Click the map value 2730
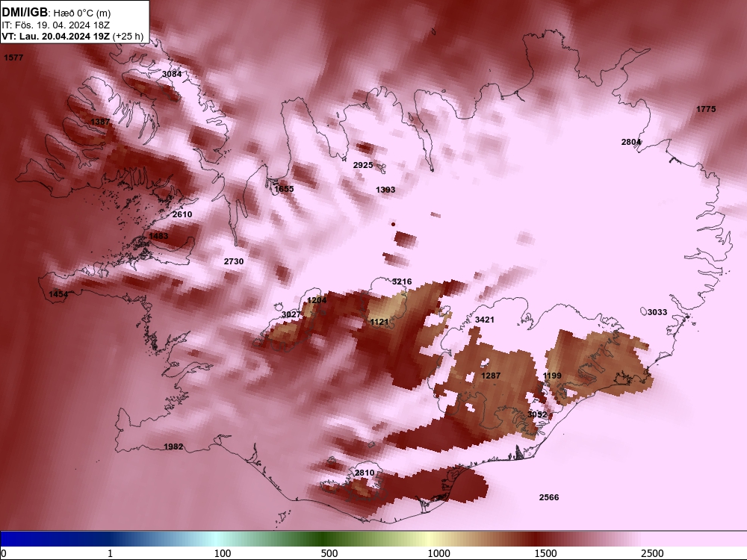 (x=233, y=261)
